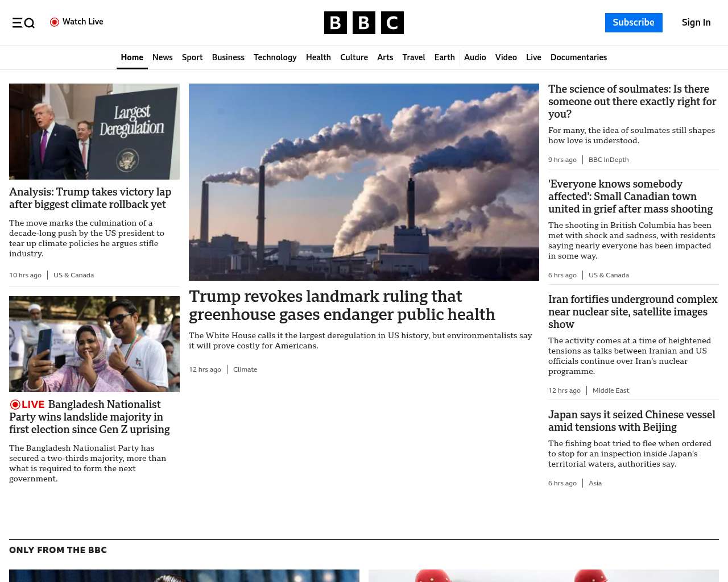
Task: Click the Climate category tag
Action: pyautogui.click(x=245, y=369)
